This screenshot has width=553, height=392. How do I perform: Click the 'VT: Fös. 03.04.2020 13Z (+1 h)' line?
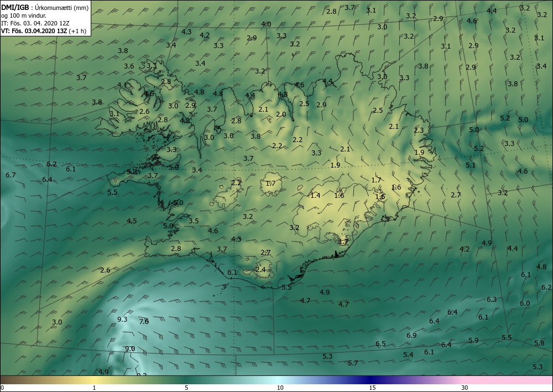[x=44, y=30]
